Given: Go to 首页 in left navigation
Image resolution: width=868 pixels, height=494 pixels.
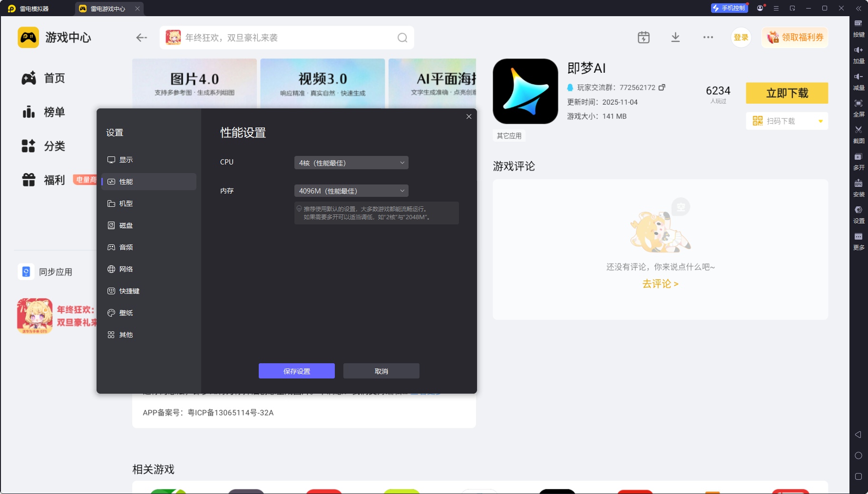Looking at the screenshot, I should 44,78.
